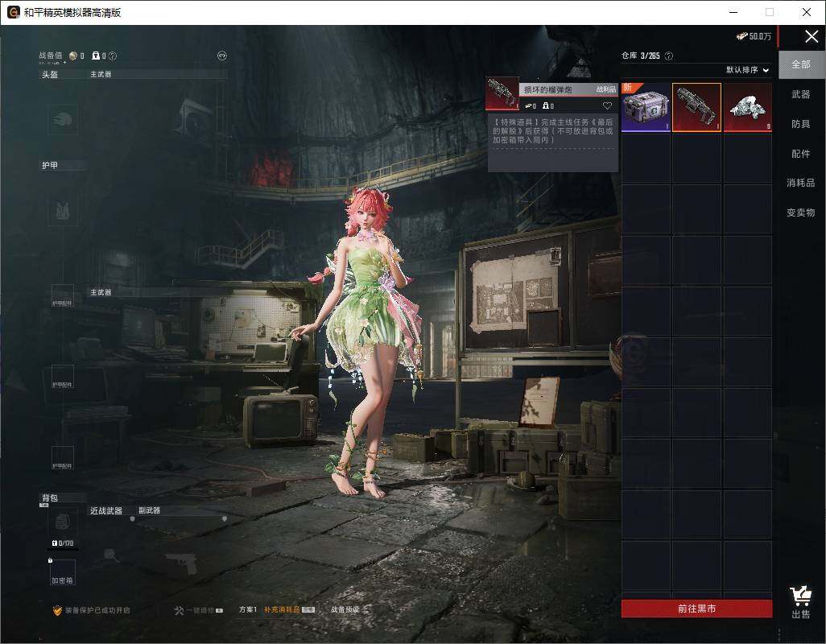
Task: Click the weight lock icon in top-left stats
Action: point(96,56)
